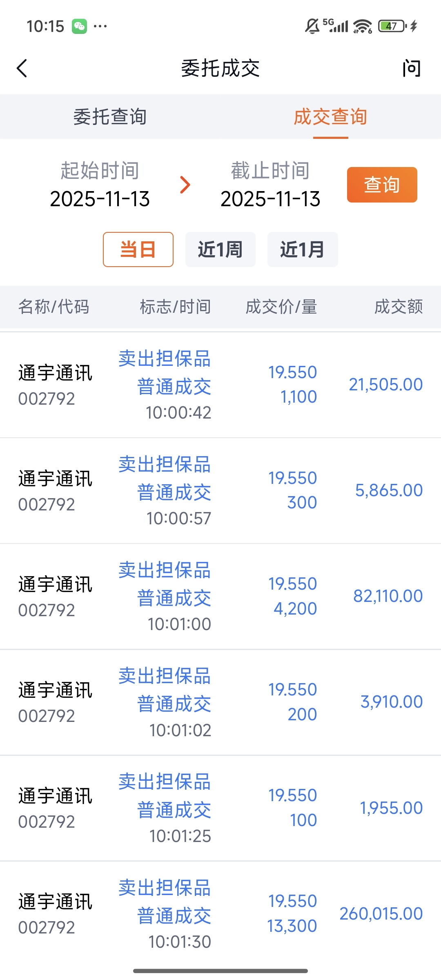Switch to the 委托查询 tab

click(x=110, y=117)
